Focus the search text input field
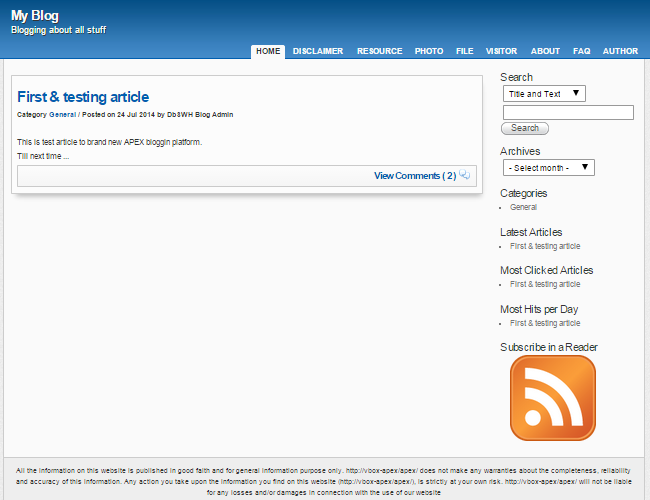Screen dimensions: 650x500 click(568, 112)
